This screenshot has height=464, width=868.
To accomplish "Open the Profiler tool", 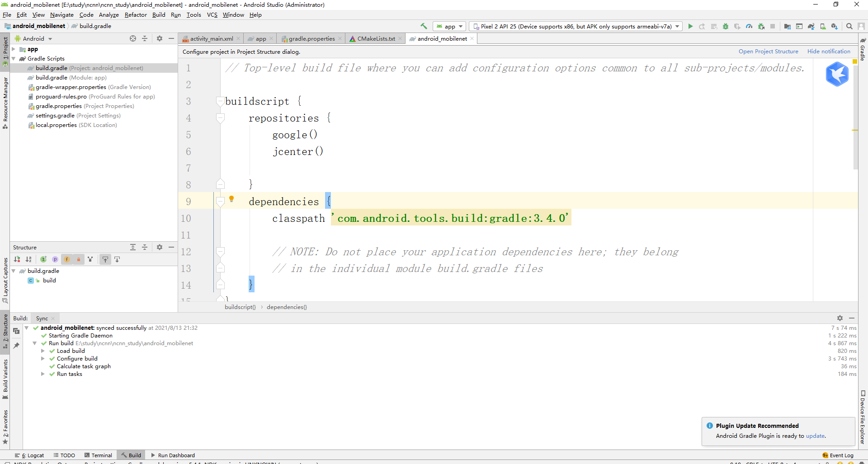I will [749, 26].
